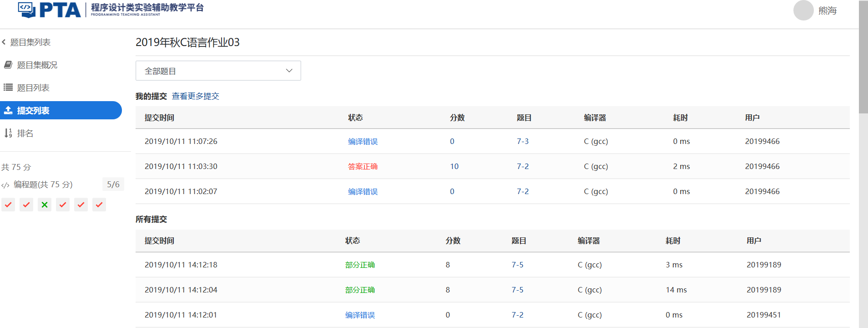Open problem 7-3 link in 我的提交
Viewport: 868px width, 328px height.
(x=522, y=141)
